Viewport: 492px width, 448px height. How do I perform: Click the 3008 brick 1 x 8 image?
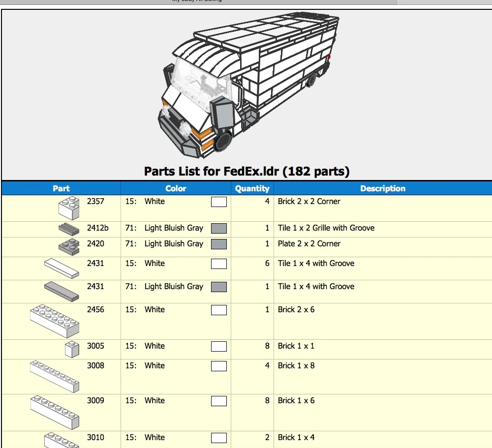click(x=55, y=377)
